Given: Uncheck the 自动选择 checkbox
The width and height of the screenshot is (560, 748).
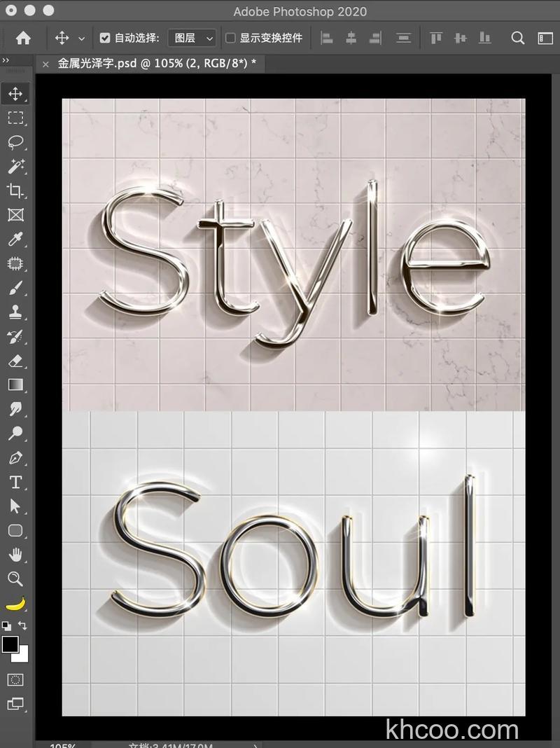Looking at the screenshot, I should (105, 38).
